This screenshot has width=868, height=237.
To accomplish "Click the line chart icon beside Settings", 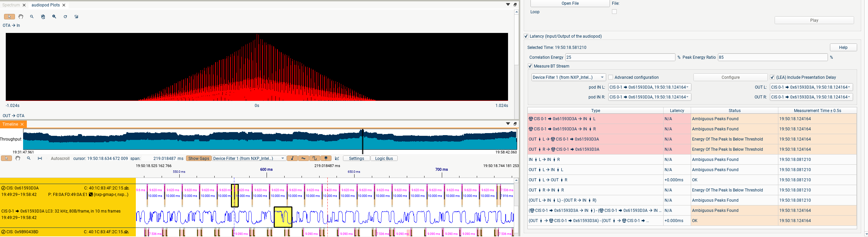I will [337, 159].
